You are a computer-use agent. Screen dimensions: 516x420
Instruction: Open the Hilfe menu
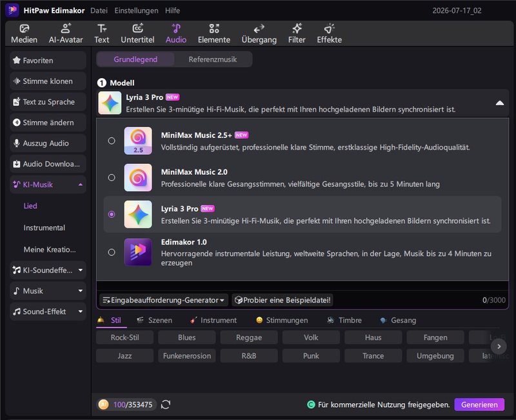(172, 10)
